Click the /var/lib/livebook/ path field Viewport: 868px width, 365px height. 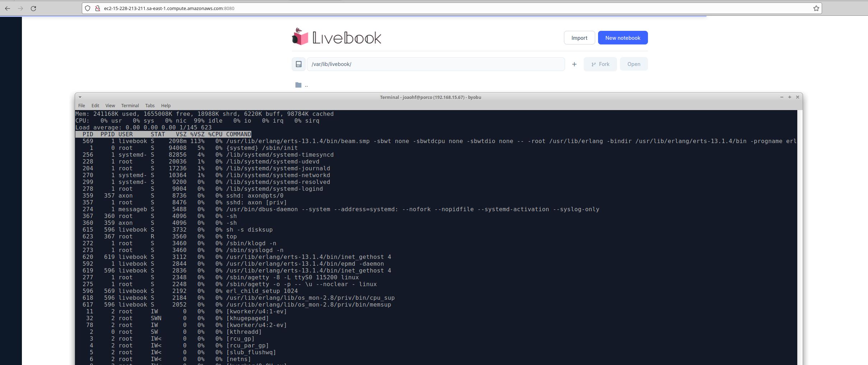[435, 64]
